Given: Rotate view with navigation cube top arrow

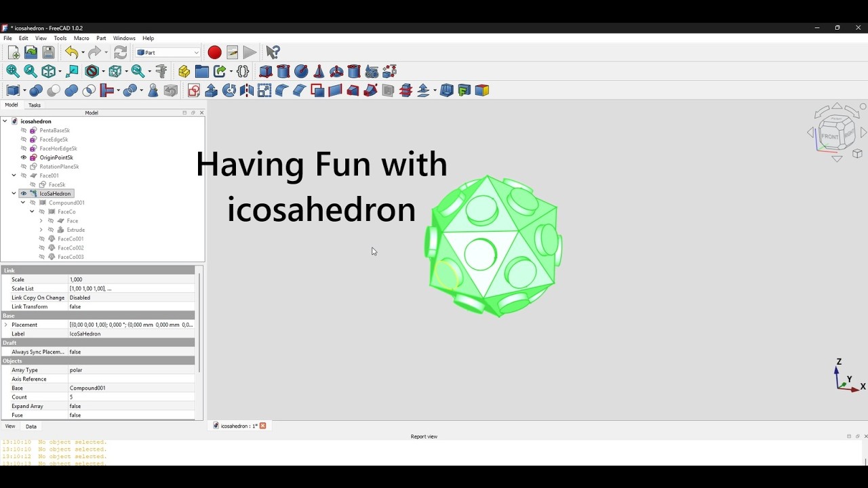Looking at the screenshot, I should pos(837,106).
